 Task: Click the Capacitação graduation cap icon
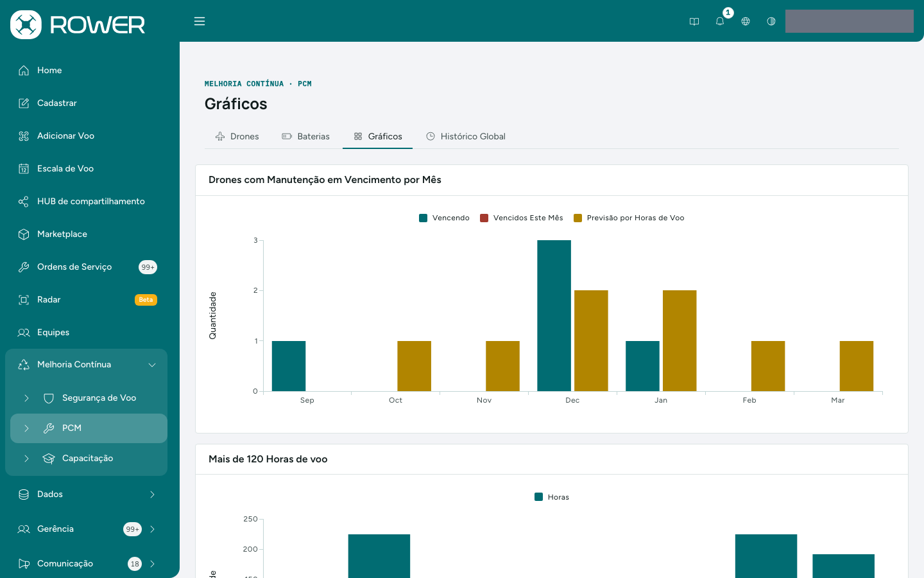[49, 459]
